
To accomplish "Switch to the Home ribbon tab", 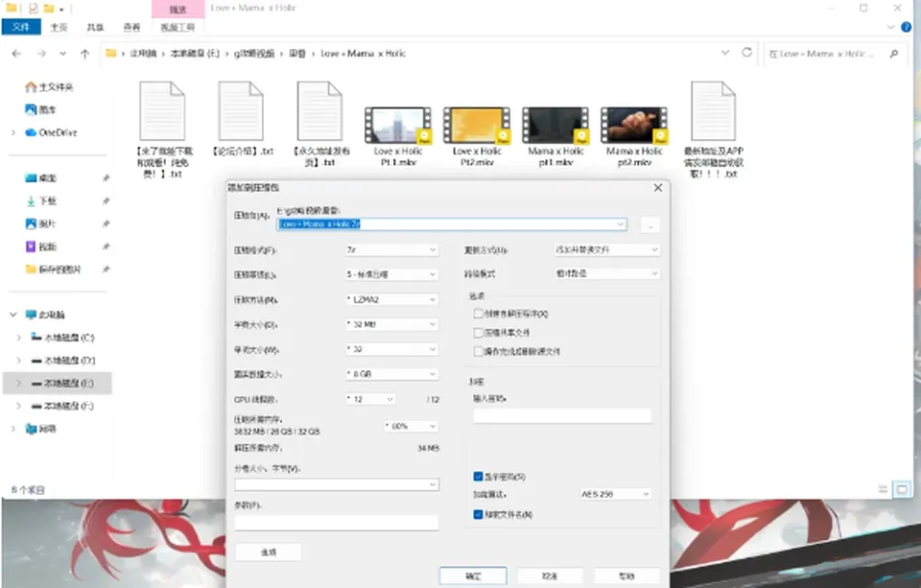I will click(59, 27).
